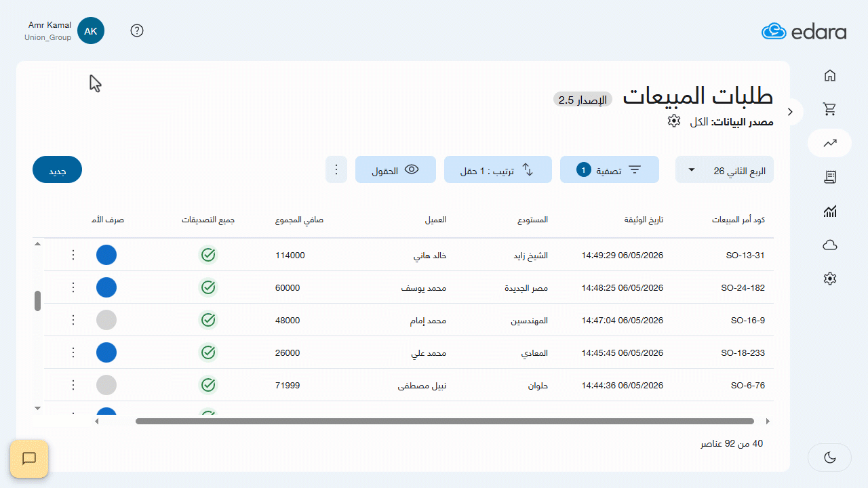The width and height of the screenshot is (868, 488).
Task: Click the AK user avatar
Action: click(x=91, y=30)
